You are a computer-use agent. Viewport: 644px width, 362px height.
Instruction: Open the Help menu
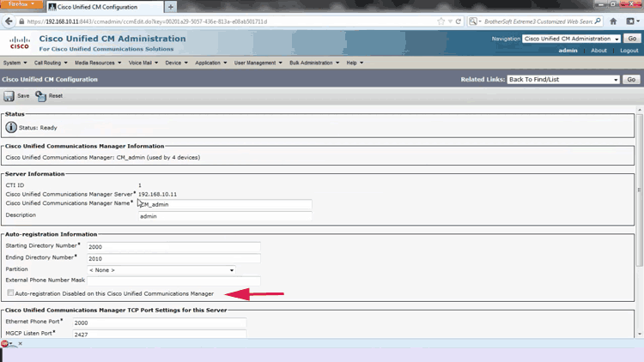355,63
